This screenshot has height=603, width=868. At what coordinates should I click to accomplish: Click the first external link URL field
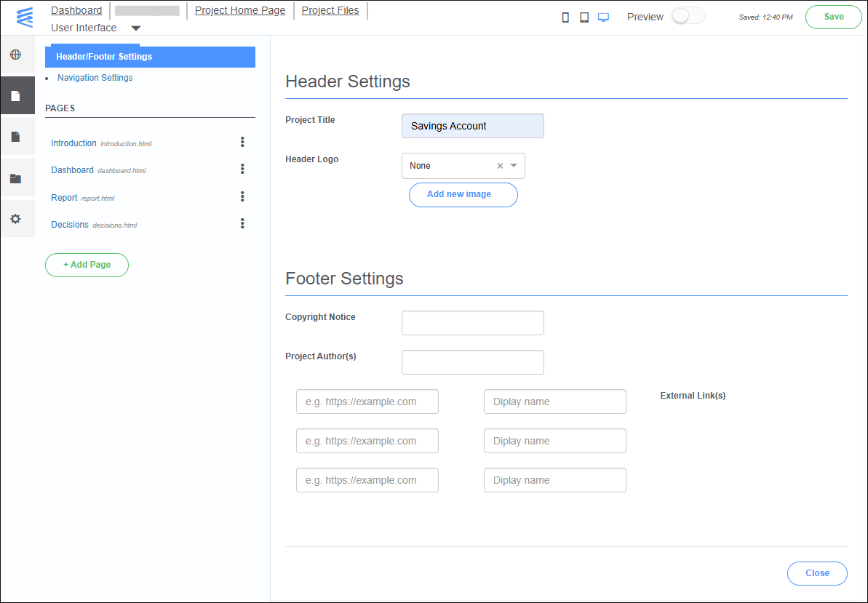[x=367, y=402]
